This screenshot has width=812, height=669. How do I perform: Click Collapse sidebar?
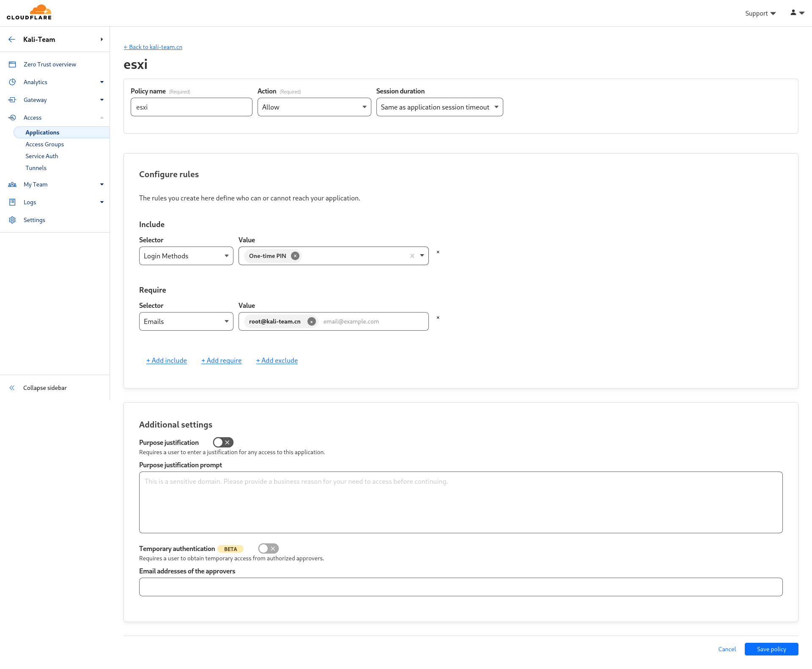pos(45,388)
